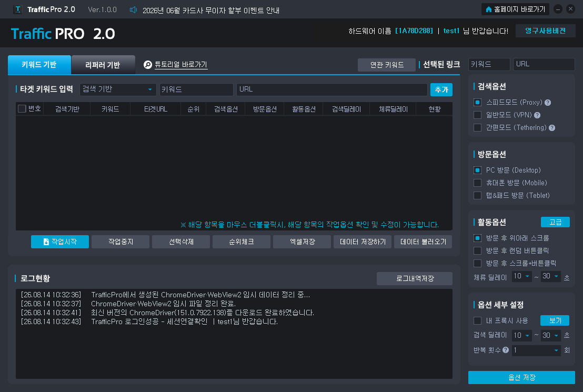Open 검색 딜레이 minimum value dropdown
This screenshot has width=583, height=392.
point(521,336)
